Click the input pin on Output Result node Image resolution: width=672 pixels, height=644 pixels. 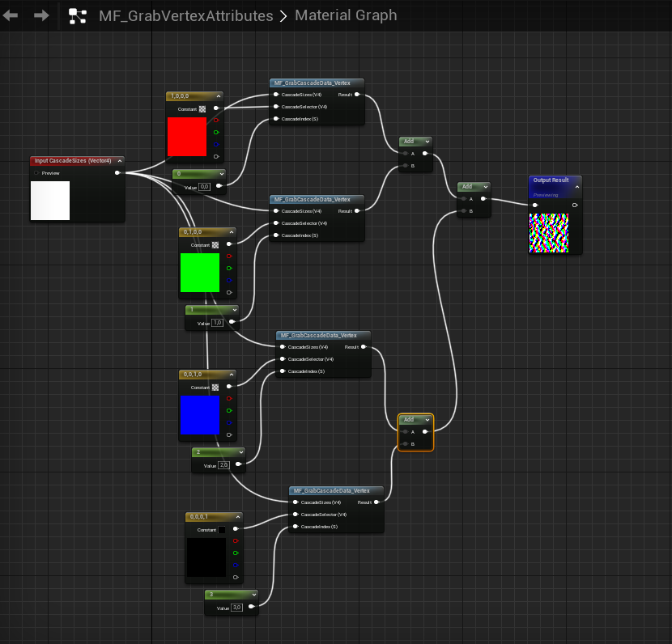(x=535, y=205)
